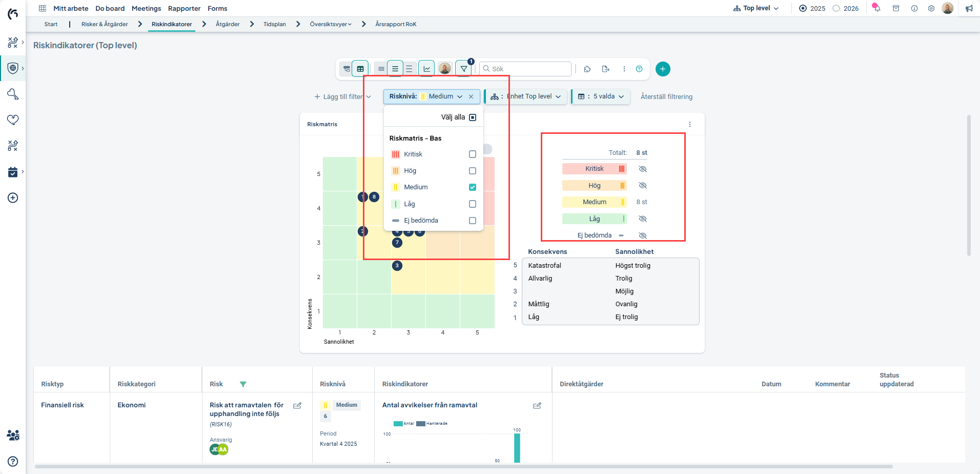Open the Lägg till filter dropdown

point(342,96)
